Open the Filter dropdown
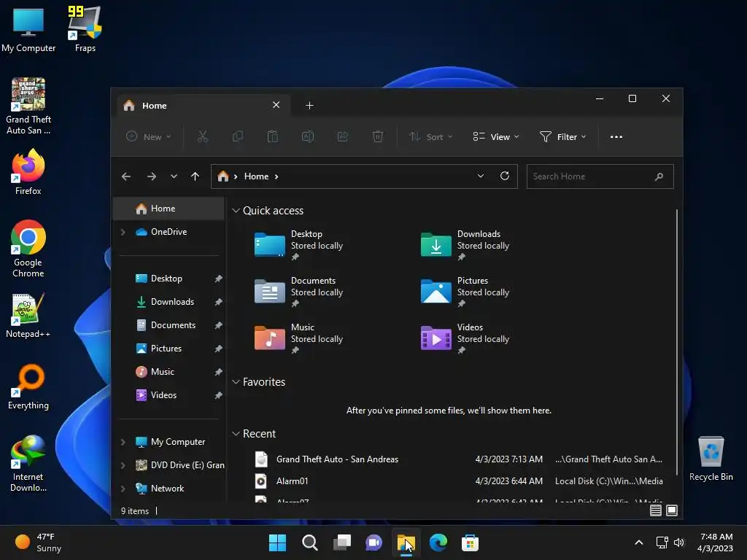The height and width of the screenshot is (560, 747). [x=562, y=136]
